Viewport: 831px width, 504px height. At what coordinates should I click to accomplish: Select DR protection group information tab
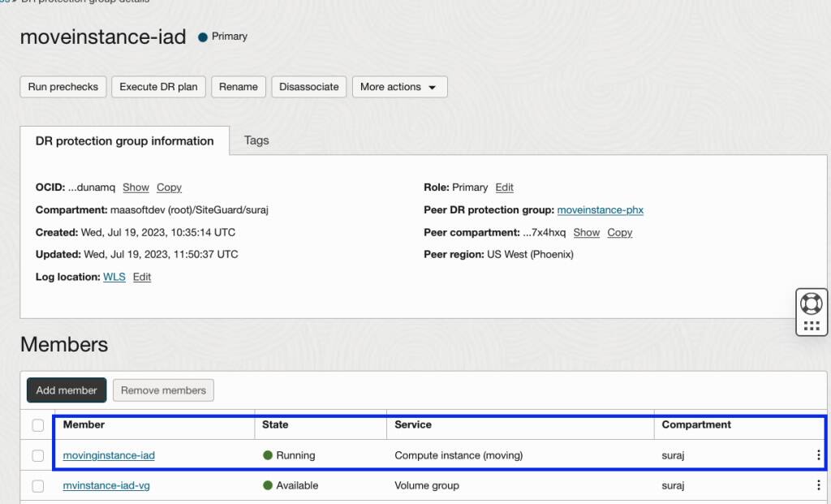coord(124,141)
